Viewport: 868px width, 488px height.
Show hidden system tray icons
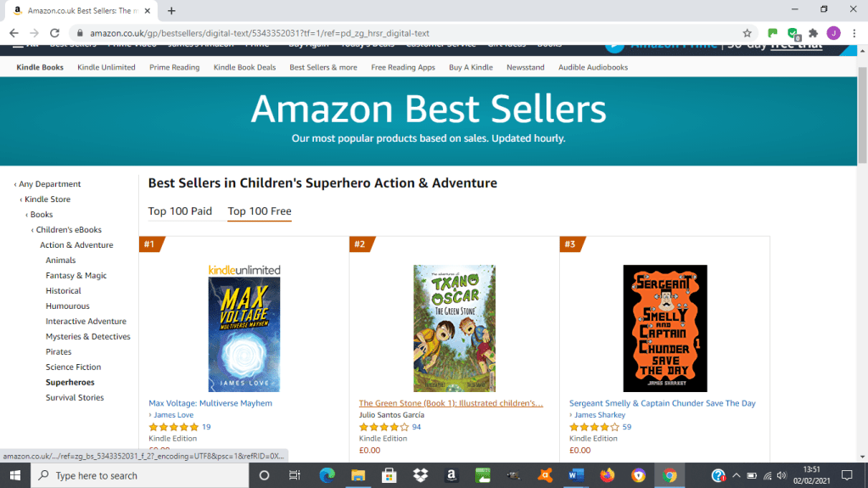point(736,475)
